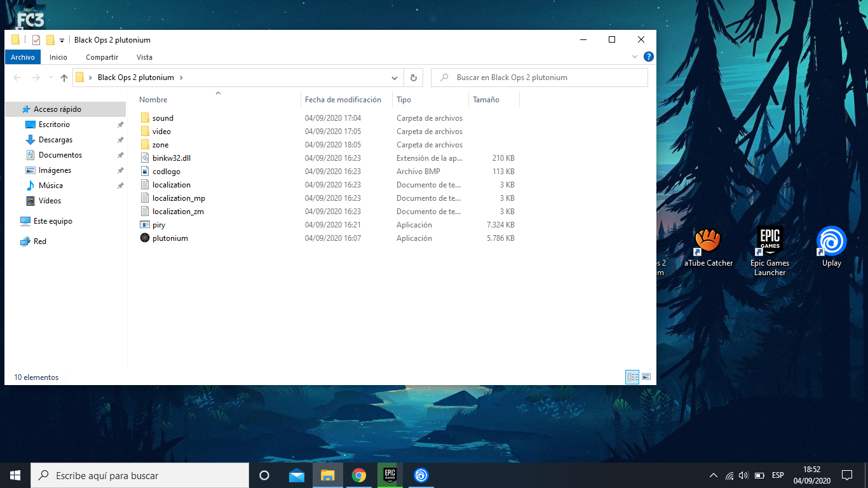Image resolution: width=868 pixels, height=488 pixels.
Task: Show hidden system tray icons
Action: [713, 475]
